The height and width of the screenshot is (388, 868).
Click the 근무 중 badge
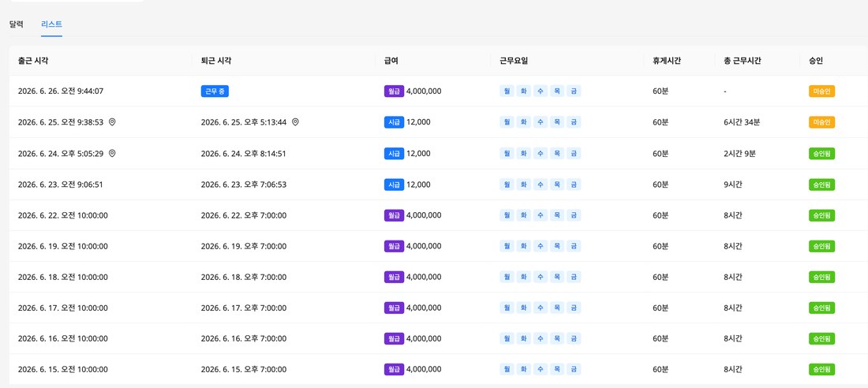click(x=215, y=91)
